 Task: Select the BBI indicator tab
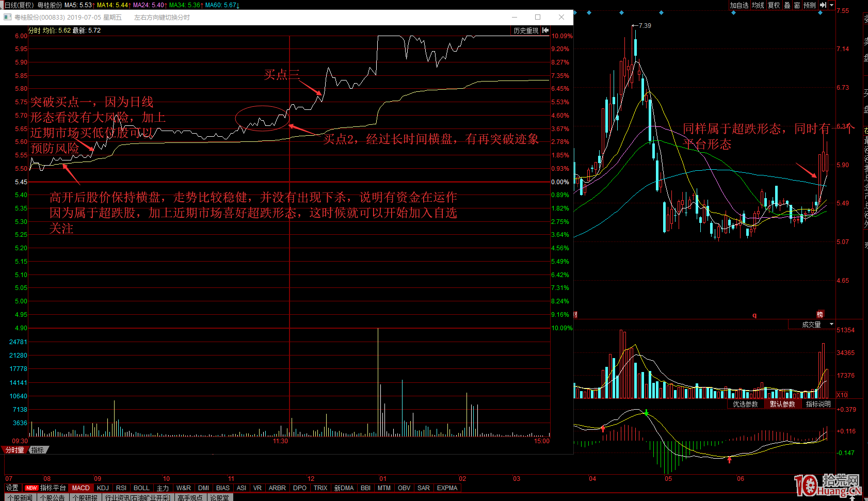click(365, 488)
